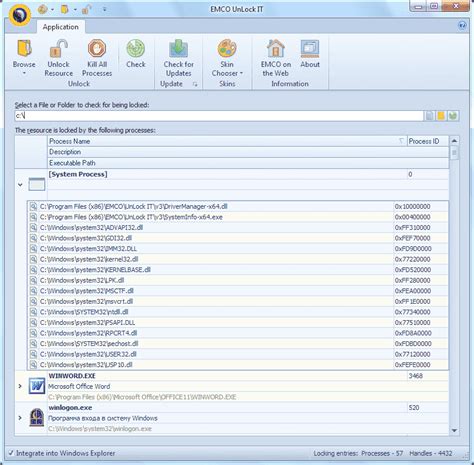Select the PSAPI.DLL row
474x465 pixels.
pos(238,323)
